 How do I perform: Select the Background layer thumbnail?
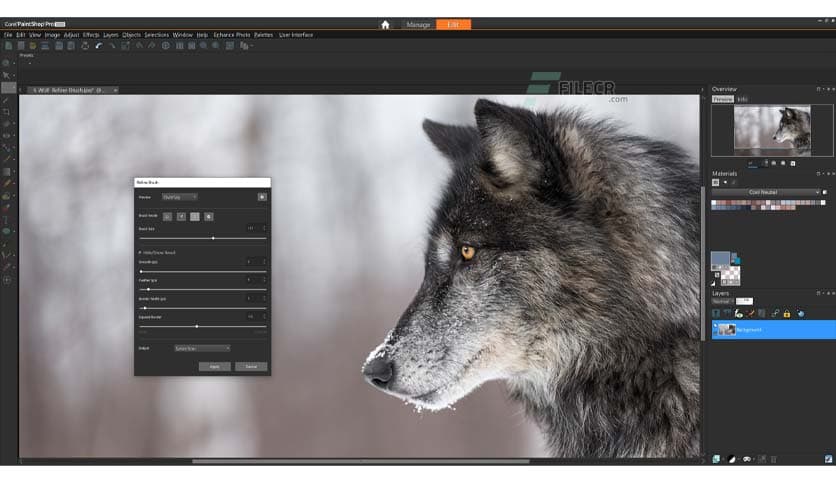point(727,329)
